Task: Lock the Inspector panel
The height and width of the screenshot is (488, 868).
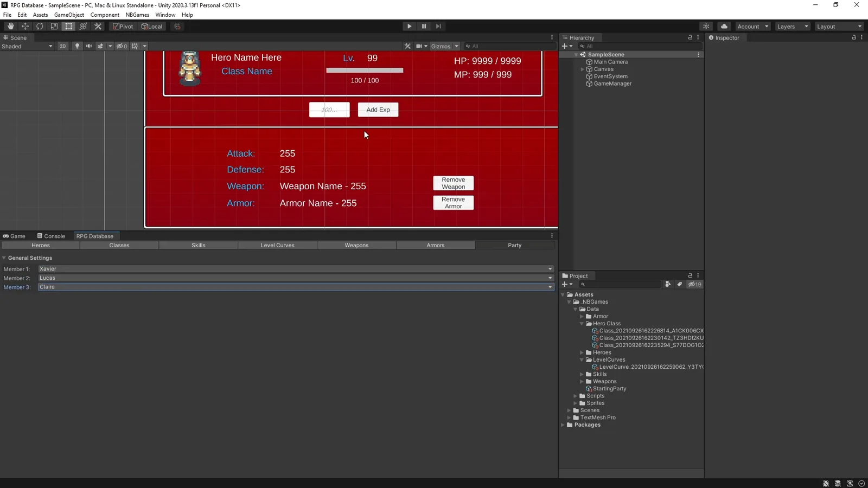Action: (x=854, y=37)
